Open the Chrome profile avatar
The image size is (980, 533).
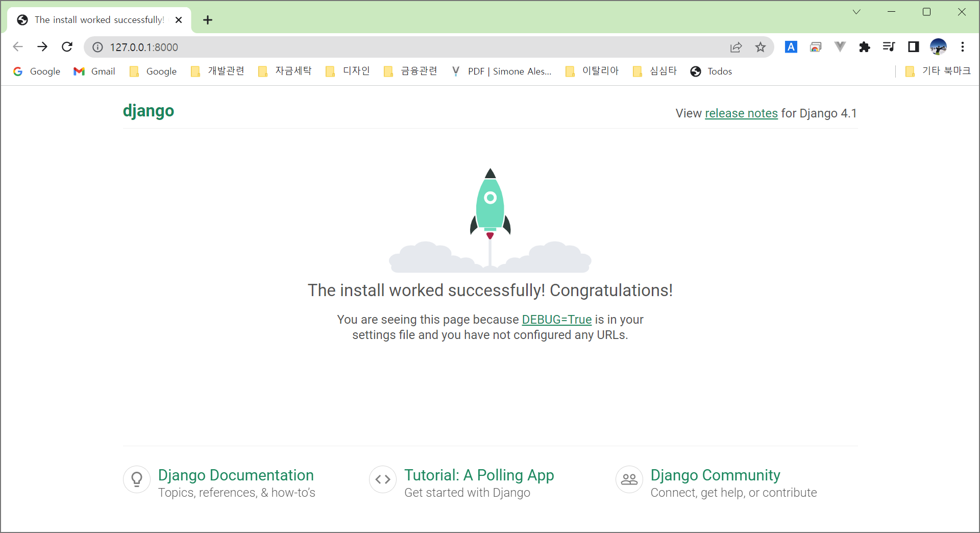click(x=938, y=47)
